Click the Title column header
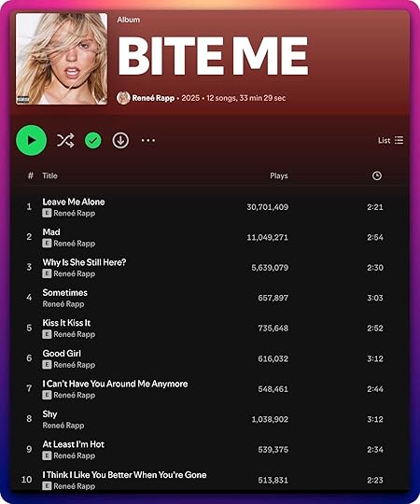Screen dimensions: 420x504 pyautogui.click(x=49, y=175)
